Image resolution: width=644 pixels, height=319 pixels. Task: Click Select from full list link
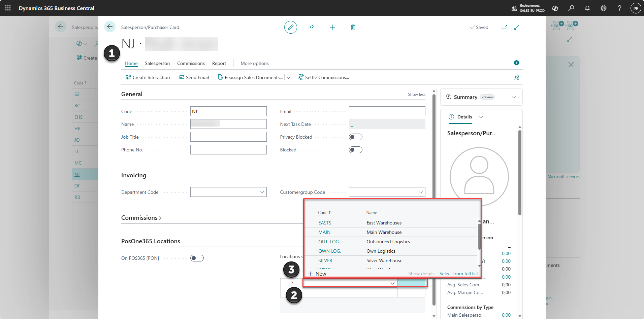[x=458, y=274]
